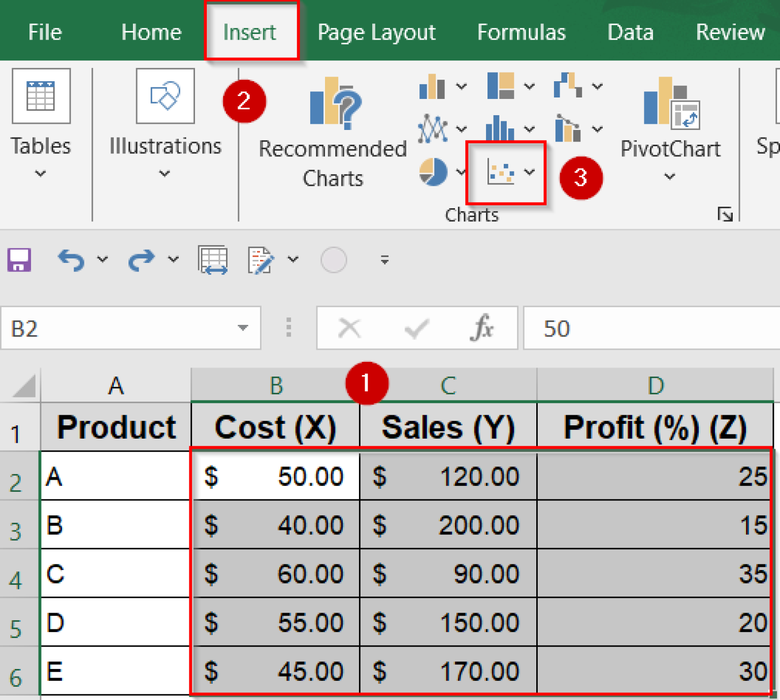Open the Page Layout tab
Screen dimensions: 780x700
tap(376, 31)
